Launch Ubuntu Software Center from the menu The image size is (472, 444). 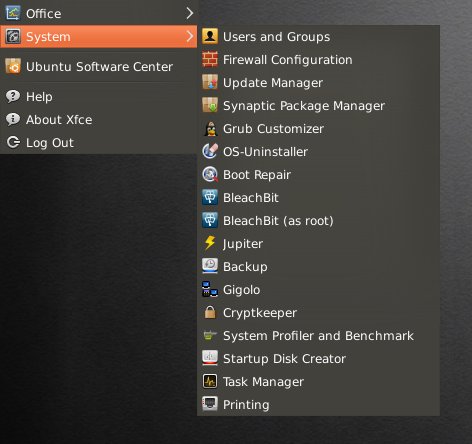99,66
